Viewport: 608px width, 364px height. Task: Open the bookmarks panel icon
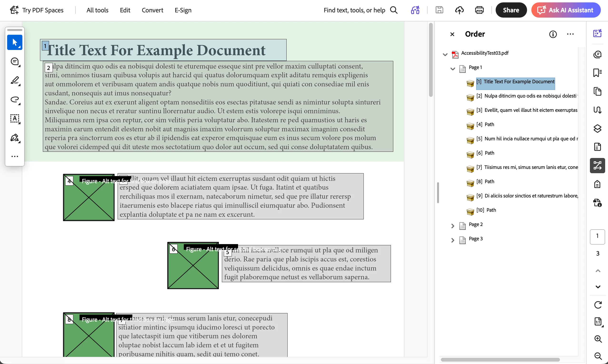tap(597, 73)
